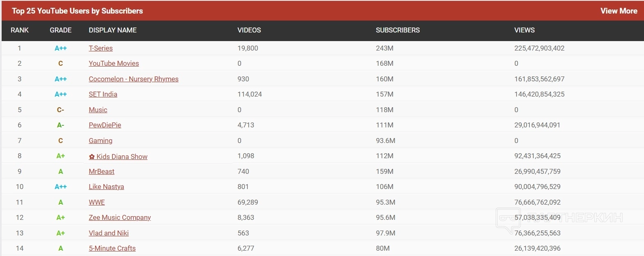Open the PewDiePie channel link
Screen dimensions: 644x256
(x=105, y=125)
